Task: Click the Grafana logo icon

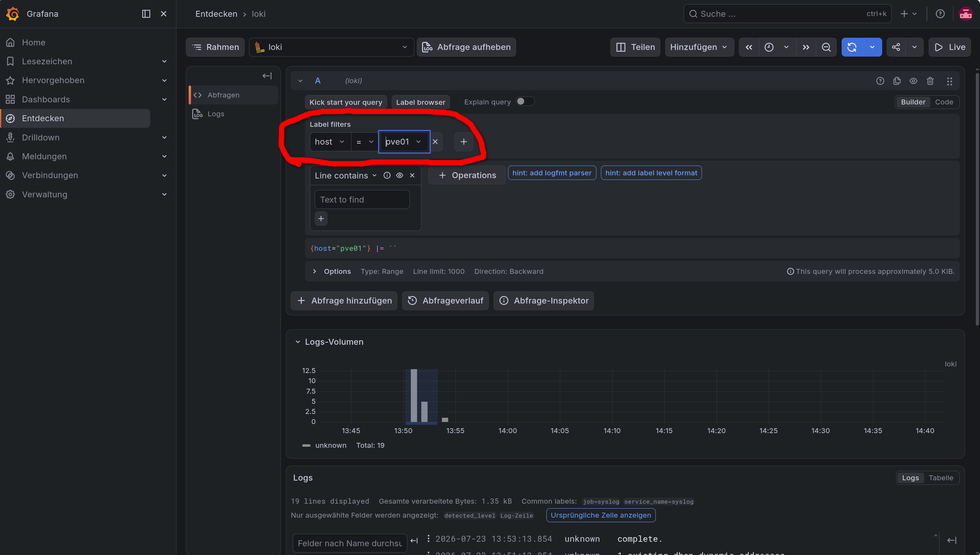Action: (13, 14)
